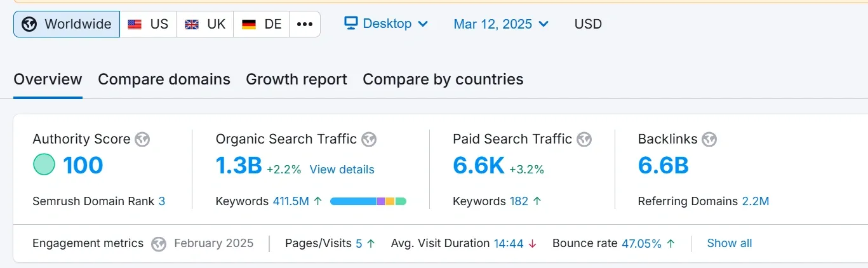Open the Desktop device dropdown
The image size is (868, 268).
tap(386, 23)
